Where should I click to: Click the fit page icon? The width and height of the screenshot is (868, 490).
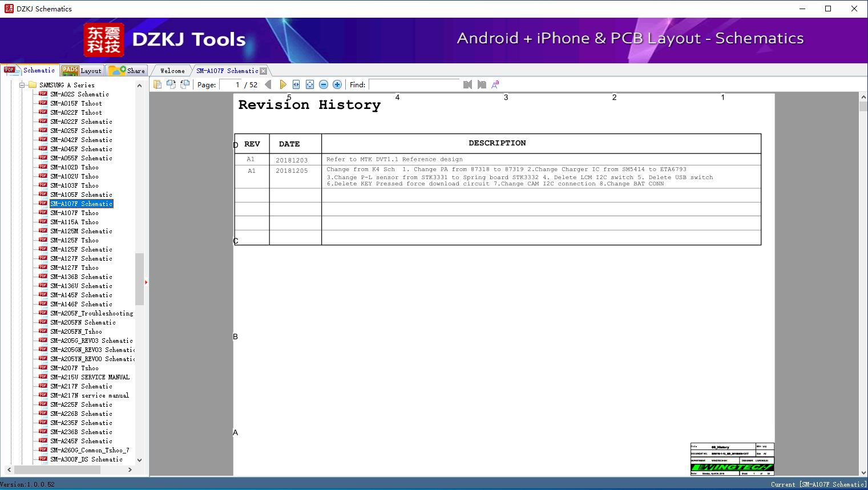tap(310, 84)
